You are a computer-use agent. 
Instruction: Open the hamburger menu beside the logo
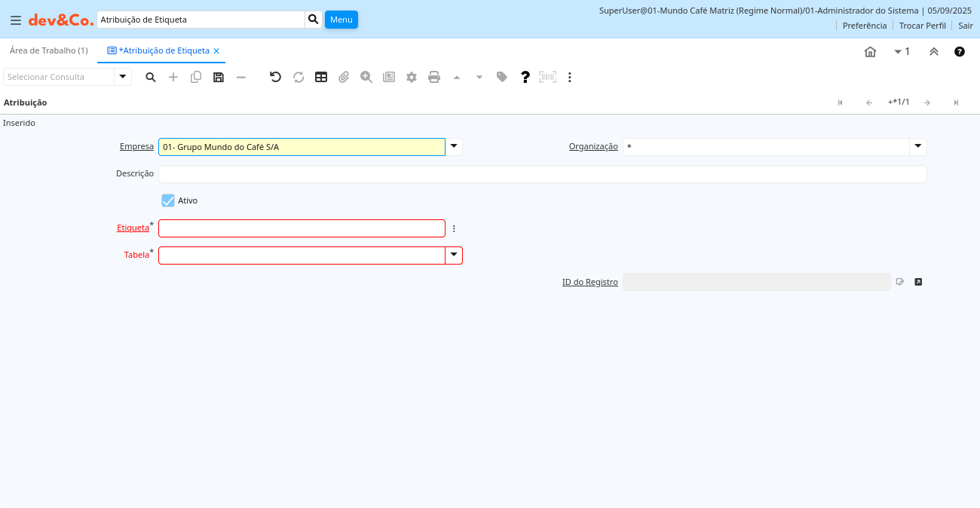click(x=15, y=20)
